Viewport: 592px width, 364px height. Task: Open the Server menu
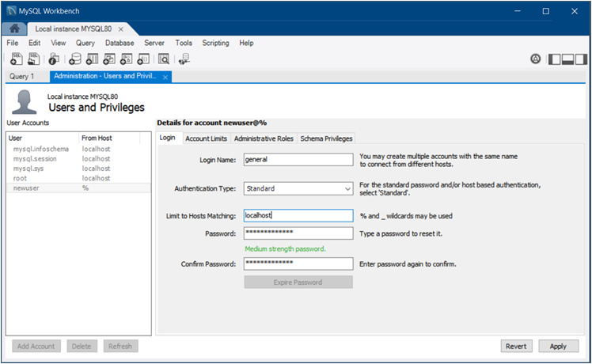[154, 43]
